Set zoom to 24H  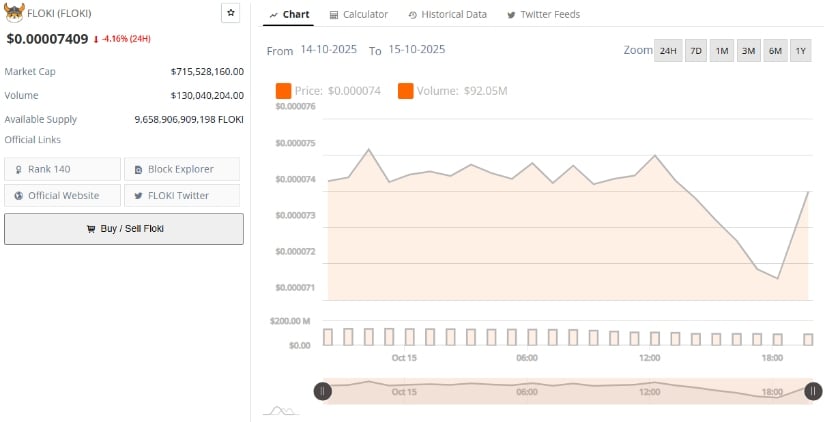tap(667, 51)
